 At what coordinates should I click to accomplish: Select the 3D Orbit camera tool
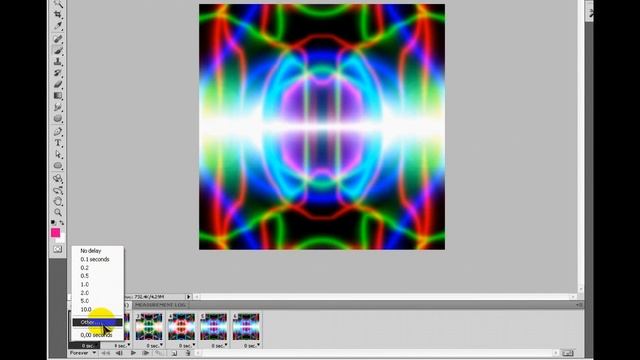(58, 190)
